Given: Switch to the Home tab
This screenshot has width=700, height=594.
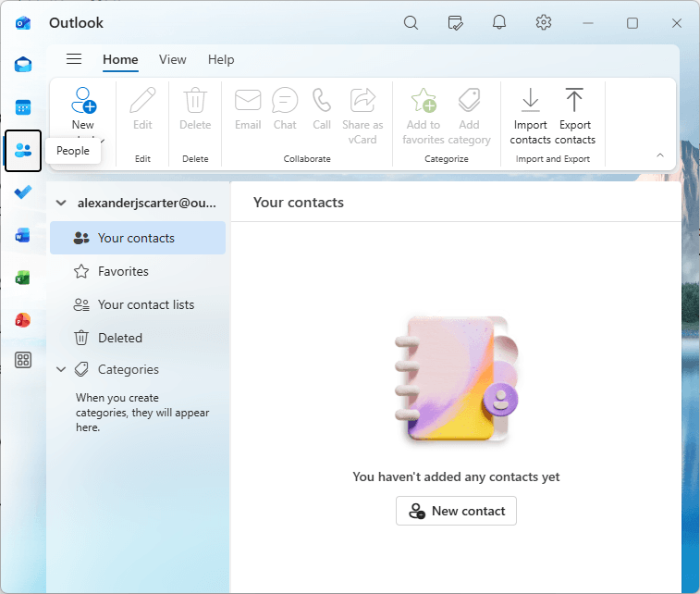Looking at the screenshot, I should [120, 59].
